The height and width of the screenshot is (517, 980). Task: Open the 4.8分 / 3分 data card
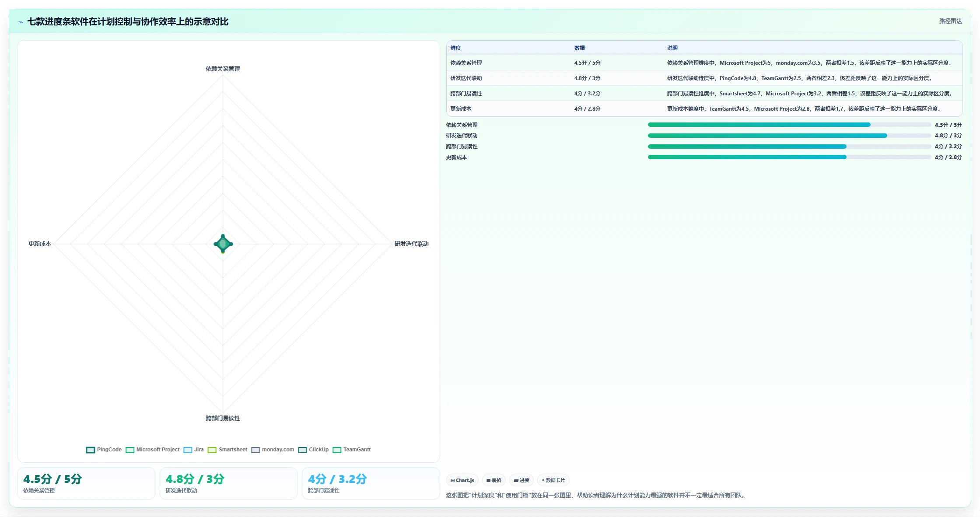[x=228, y=483]
